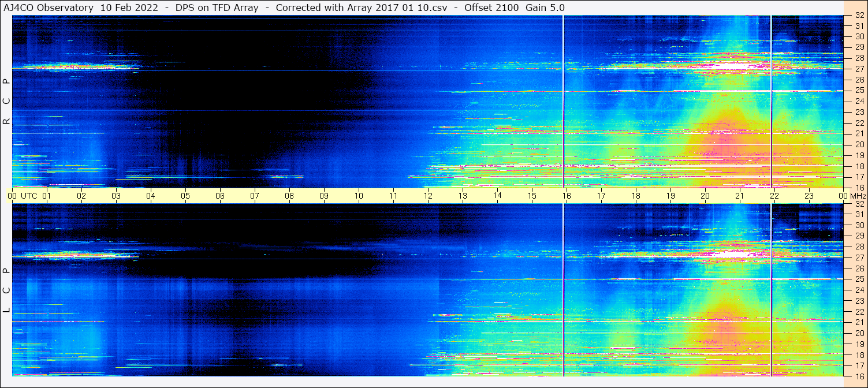Select hour label 08 on time axis
This screenshot has height=388, width=868.
289,196
